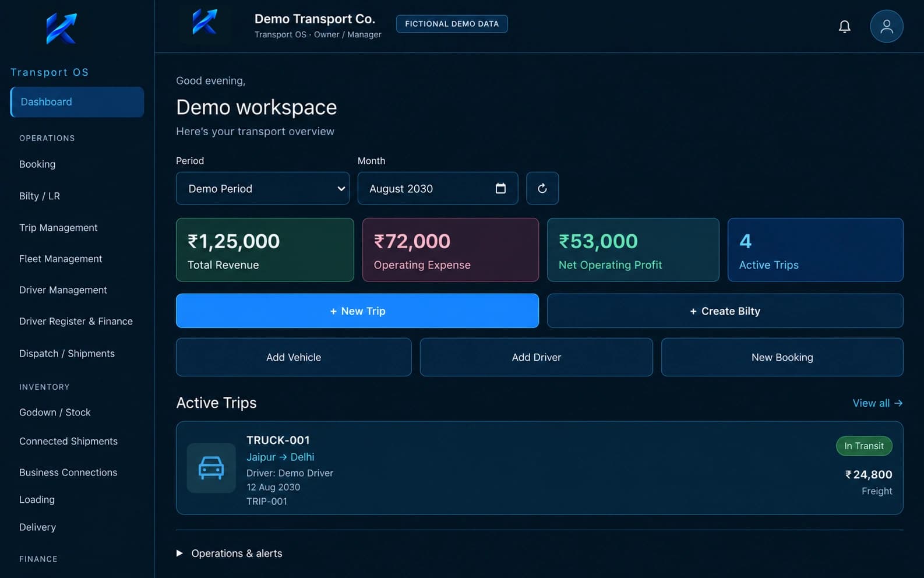924x578 pixels.
Task: Open Connected Shipments
Action: (x=68, y=442)
